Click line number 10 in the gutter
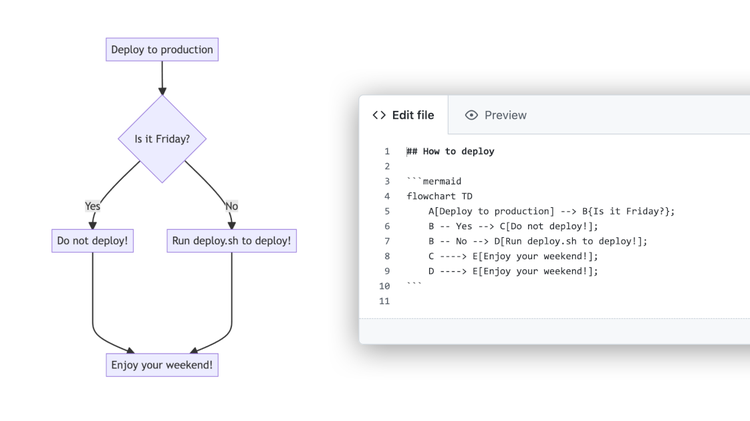 pos(385,286)
